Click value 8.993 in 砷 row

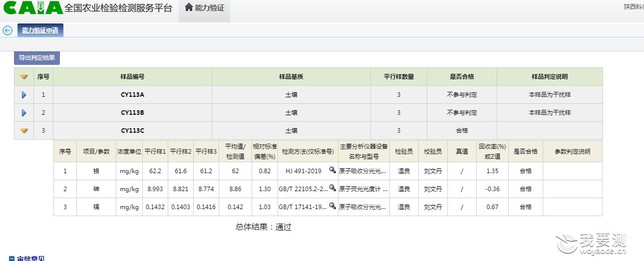click(x=155, y=189)
